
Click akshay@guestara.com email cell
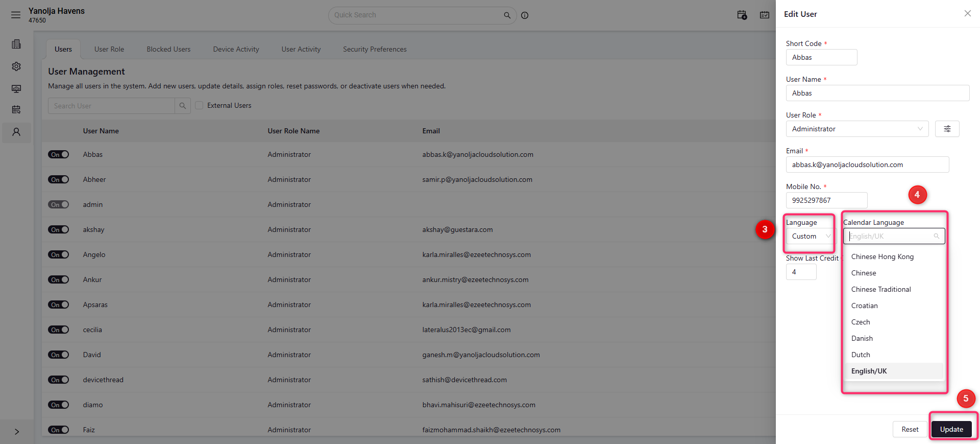pos(457,229)
